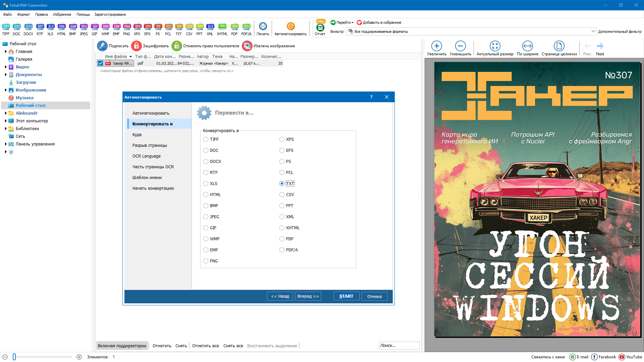This screenshot has height=362, width=644.
Task: Select the PDF/A toolbar icon
Action: 246,29
